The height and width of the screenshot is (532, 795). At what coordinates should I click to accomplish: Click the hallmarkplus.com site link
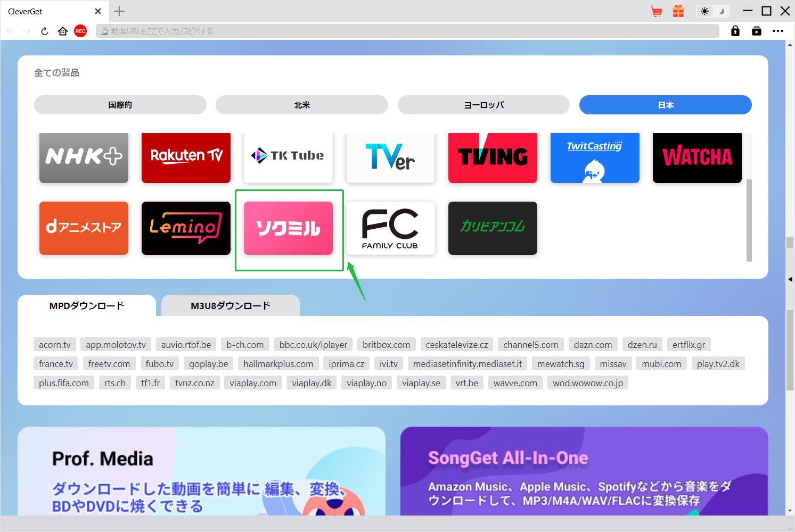(278, 364)
